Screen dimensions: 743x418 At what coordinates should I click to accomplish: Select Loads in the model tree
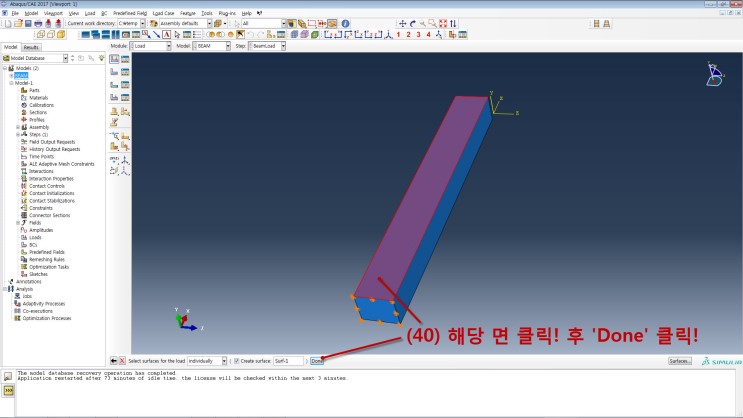[x=35, y=237]
